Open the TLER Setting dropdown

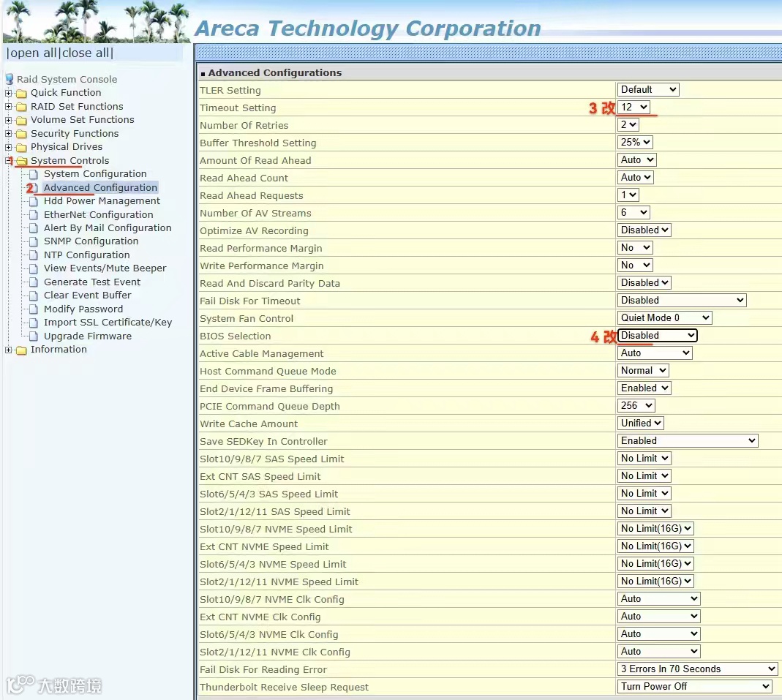648,90
